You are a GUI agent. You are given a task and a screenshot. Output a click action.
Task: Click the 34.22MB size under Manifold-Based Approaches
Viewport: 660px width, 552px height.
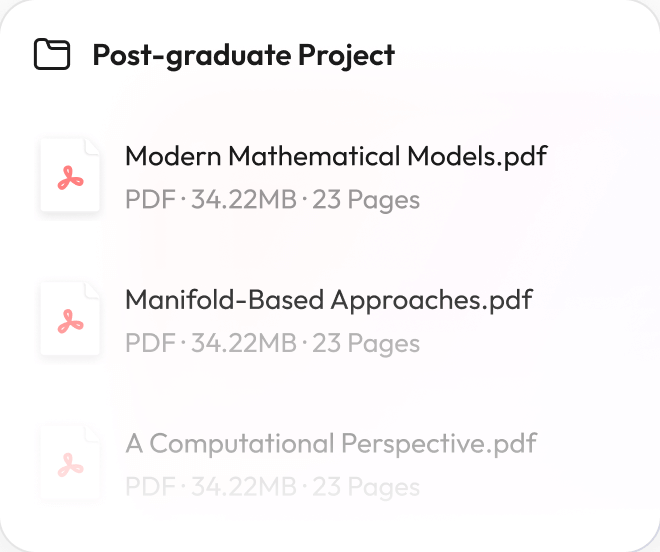tap(244, 343)
